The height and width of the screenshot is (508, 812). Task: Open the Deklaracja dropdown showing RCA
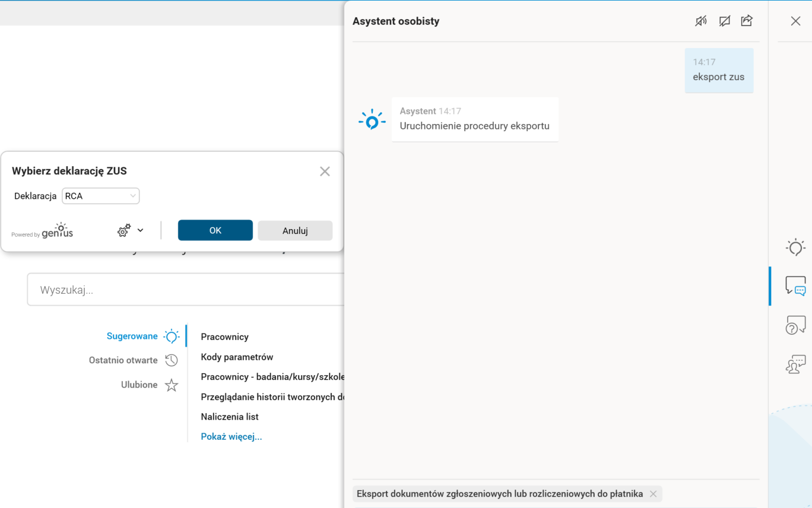tap(101, 196)
